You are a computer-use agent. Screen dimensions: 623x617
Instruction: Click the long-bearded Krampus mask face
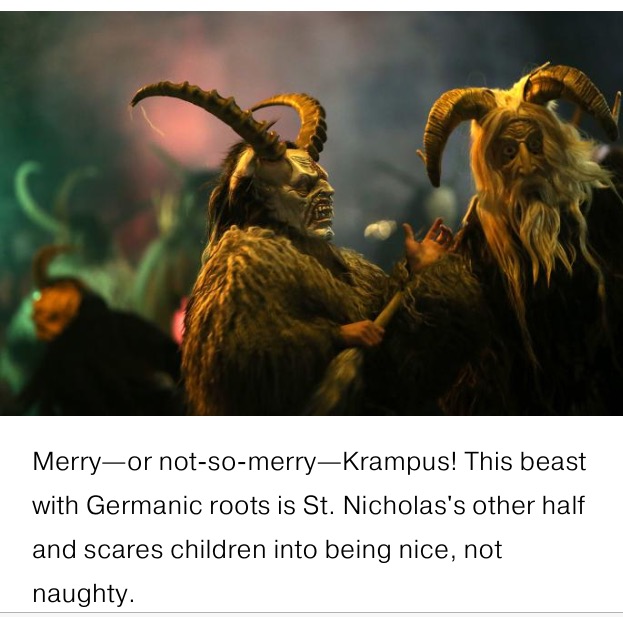519,149
